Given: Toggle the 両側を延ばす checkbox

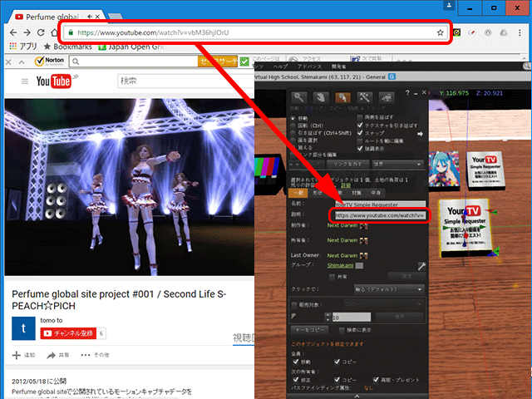Looking at the screenshot, I should coord(360,117).
